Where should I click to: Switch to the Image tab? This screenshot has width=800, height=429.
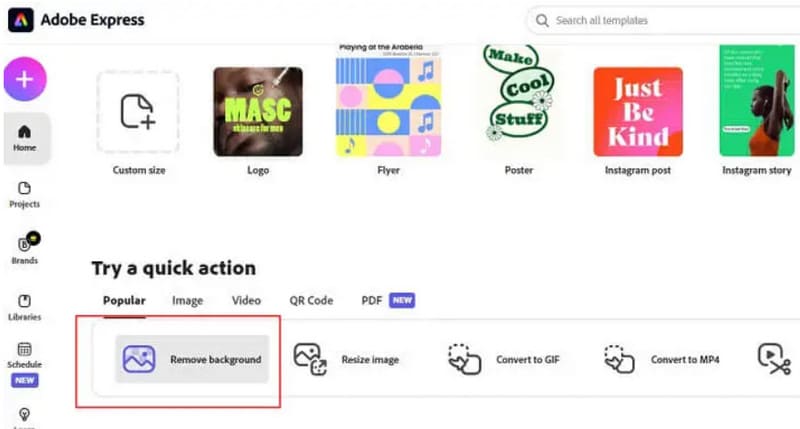pos(187,300)
